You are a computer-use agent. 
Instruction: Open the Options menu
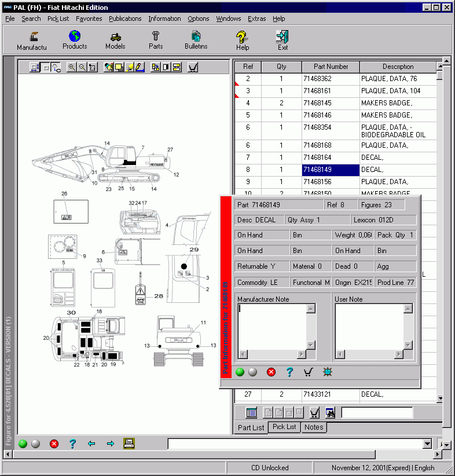point(198,19)
